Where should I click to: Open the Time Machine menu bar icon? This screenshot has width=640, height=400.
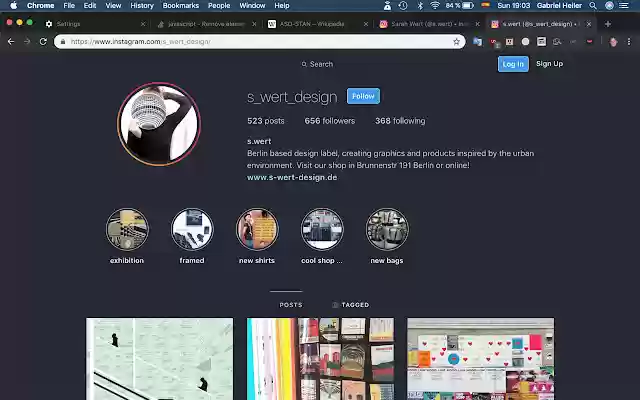coord(403,5)
